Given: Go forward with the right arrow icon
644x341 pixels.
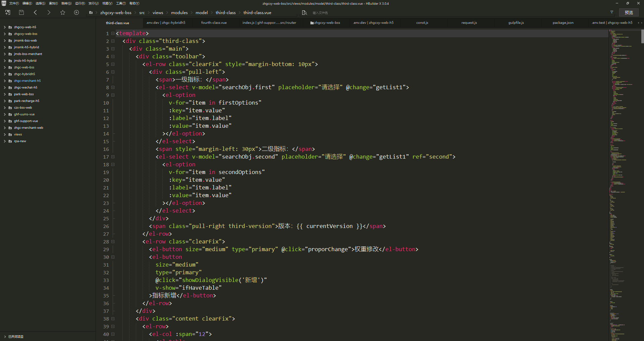Looking at the screenshot, I should pos(49,12).
